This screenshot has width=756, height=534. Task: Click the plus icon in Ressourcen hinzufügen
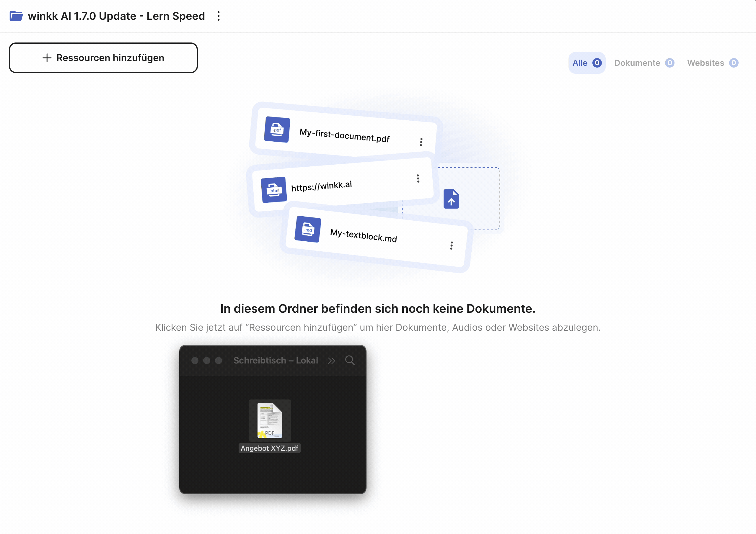(x=47, y=58)
